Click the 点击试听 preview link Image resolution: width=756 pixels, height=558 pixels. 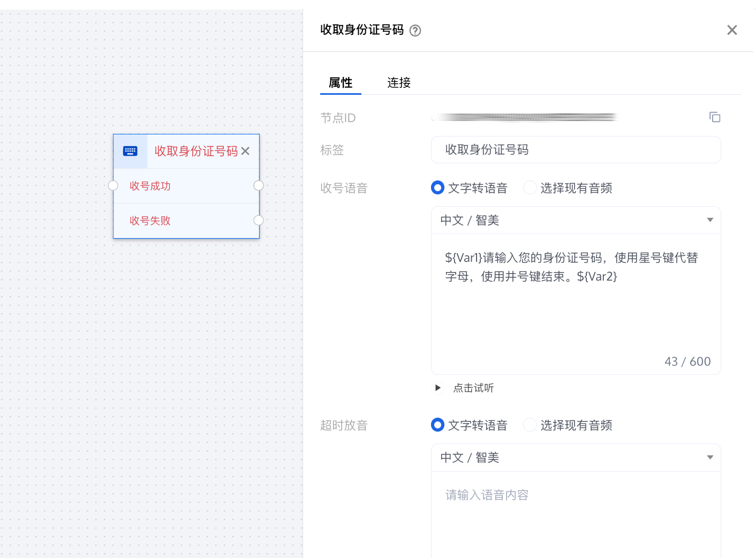473,388
